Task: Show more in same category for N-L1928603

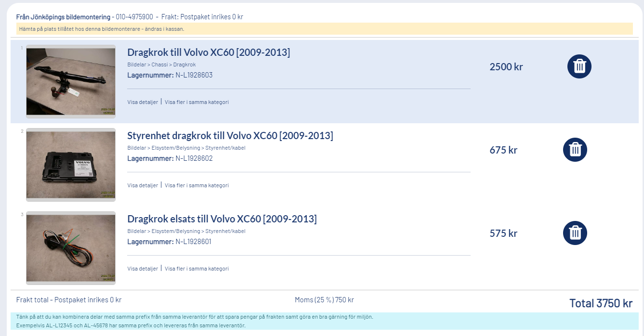Action: [197, 102]
